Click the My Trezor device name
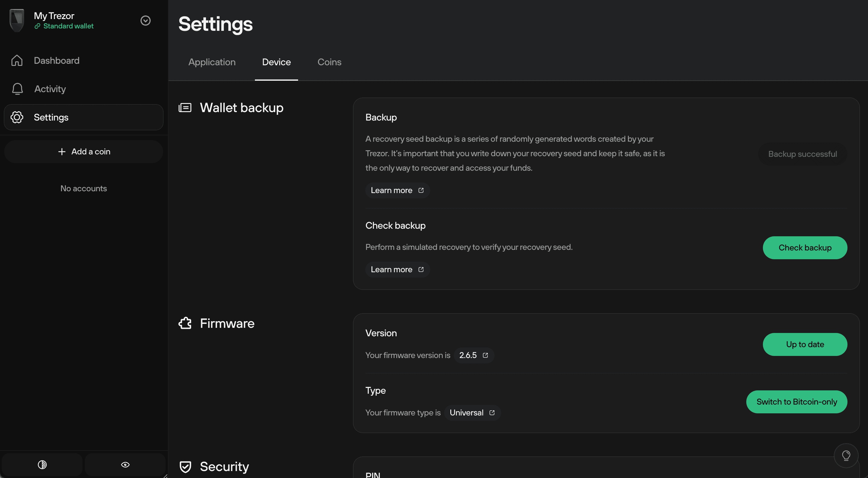Image resolution: width=868 pixels, height=478 pixels. (54, 16)
